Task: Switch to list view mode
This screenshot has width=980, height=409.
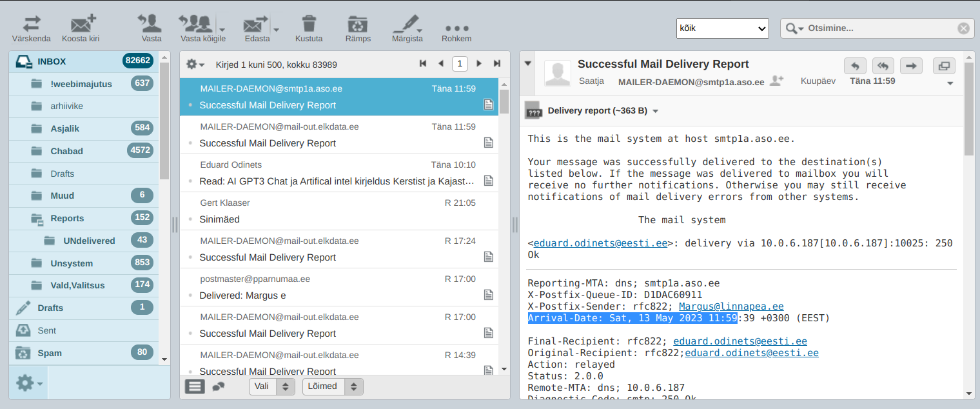Action: [195, 386]
